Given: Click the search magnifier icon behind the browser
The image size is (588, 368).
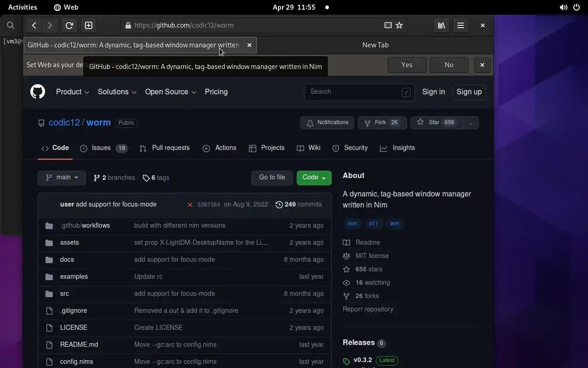Looking at the screenshot, I should [11, 25].
